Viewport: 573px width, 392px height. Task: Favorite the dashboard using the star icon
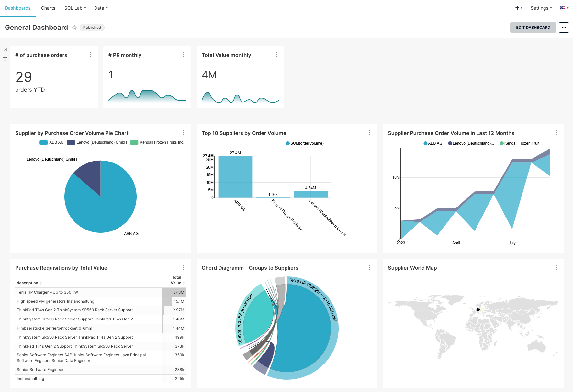[74, 28]
